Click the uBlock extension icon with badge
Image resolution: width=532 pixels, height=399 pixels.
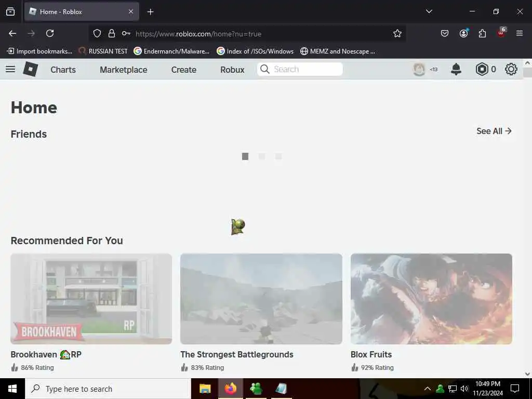[501, 33]
